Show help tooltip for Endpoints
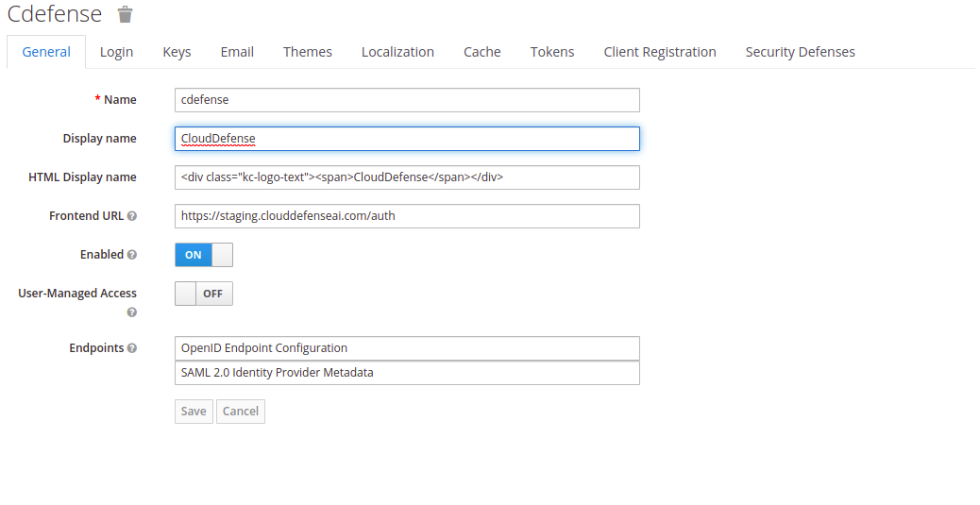980x505 pixels. 132,348
